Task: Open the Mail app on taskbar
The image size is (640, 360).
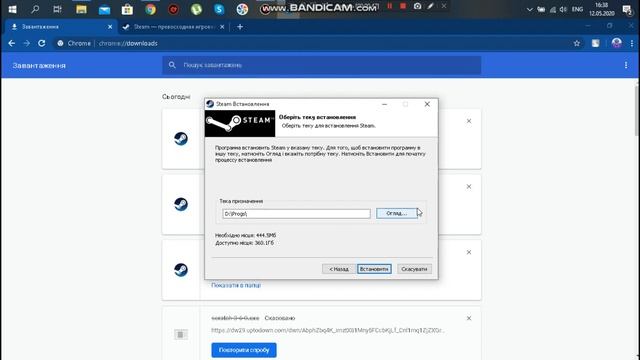Action: 104,9
